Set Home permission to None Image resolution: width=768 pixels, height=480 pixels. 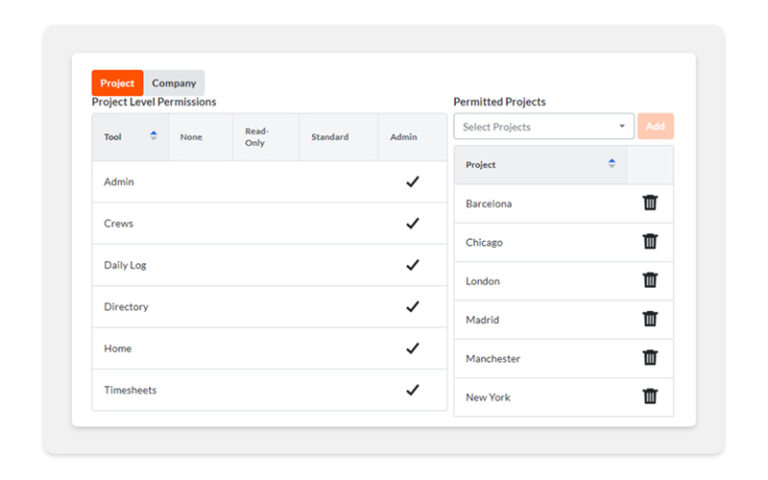200,349
